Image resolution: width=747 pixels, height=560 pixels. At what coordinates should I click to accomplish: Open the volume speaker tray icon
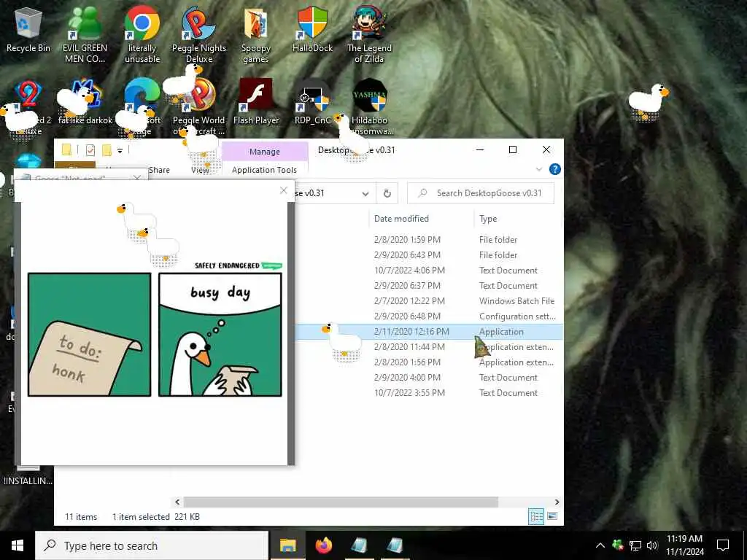click(652, 545)
